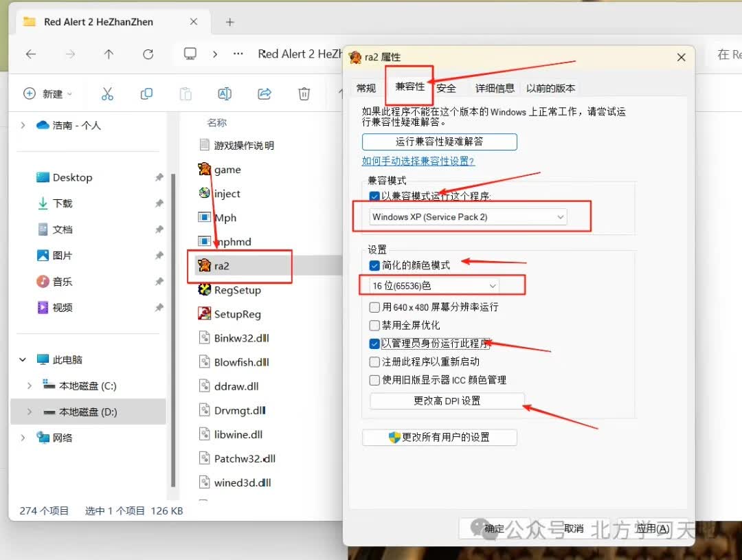
Task: Switch to the 详细信息 tab
Action: click(x=495, y=88)
